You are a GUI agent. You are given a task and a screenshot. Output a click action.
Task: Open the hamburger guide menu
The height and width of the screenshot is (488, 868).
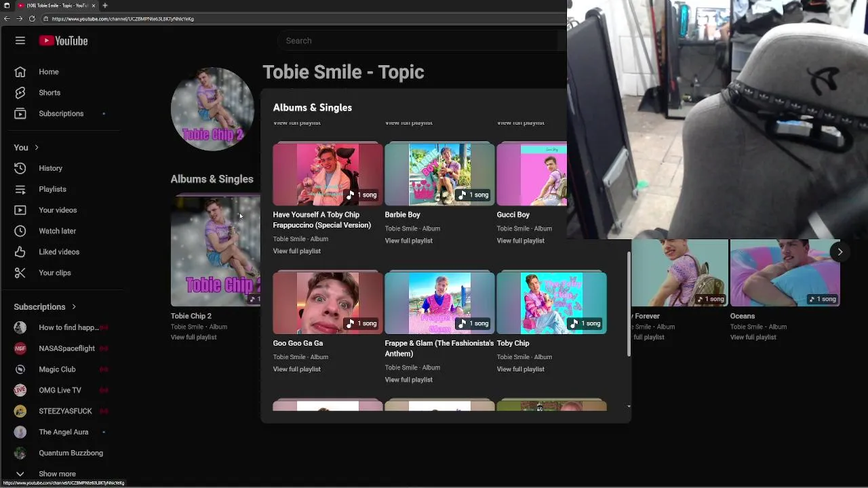tap(20, 41)
